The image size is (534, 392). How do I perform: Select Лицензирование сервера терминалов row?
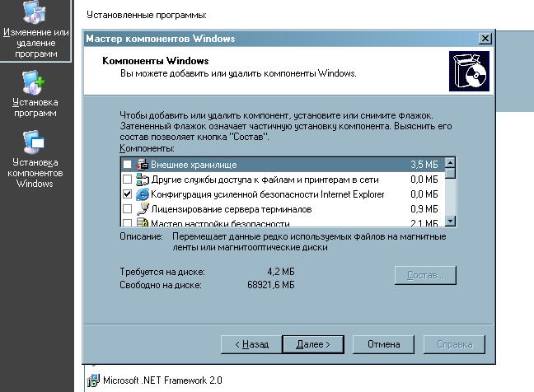pyautogui.click(x=283, y=209)
